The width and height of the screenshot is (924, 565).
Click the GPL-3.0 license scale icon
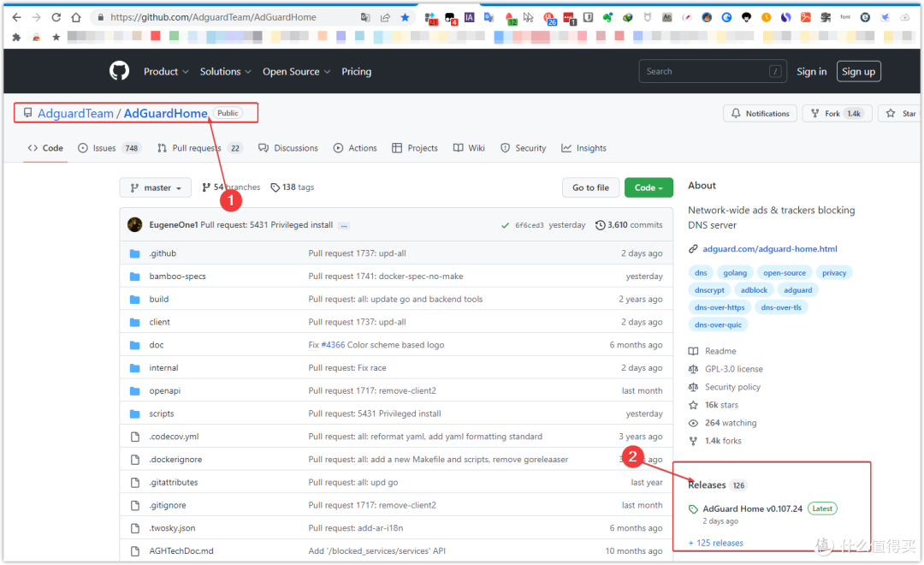coord(695,369)
